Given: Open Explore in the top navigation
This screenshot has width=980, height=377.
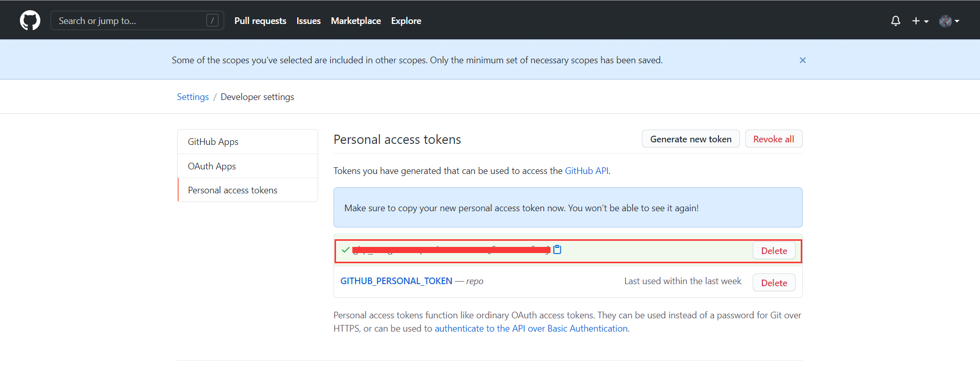Looking at the screenshot, I should coord(406,21).
